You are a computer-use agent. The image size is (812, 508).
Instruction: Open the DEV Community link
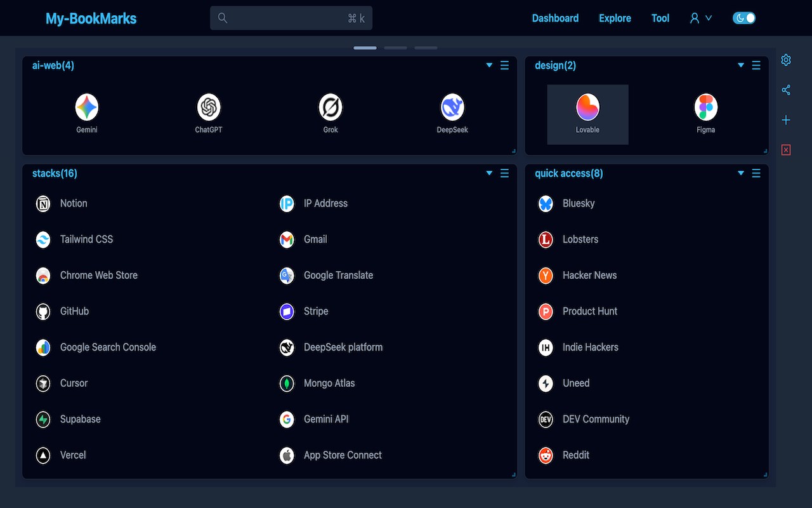[x=596, y=419]
